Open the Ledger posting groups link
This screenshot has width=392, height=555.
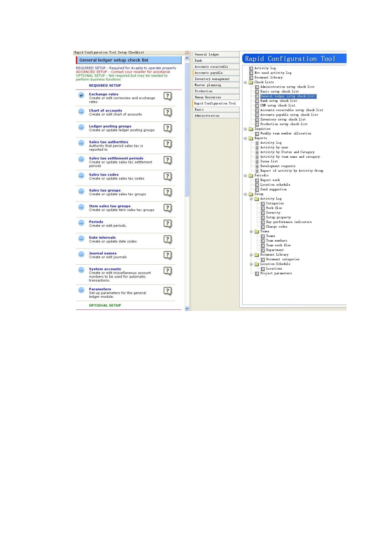[110, 126]
